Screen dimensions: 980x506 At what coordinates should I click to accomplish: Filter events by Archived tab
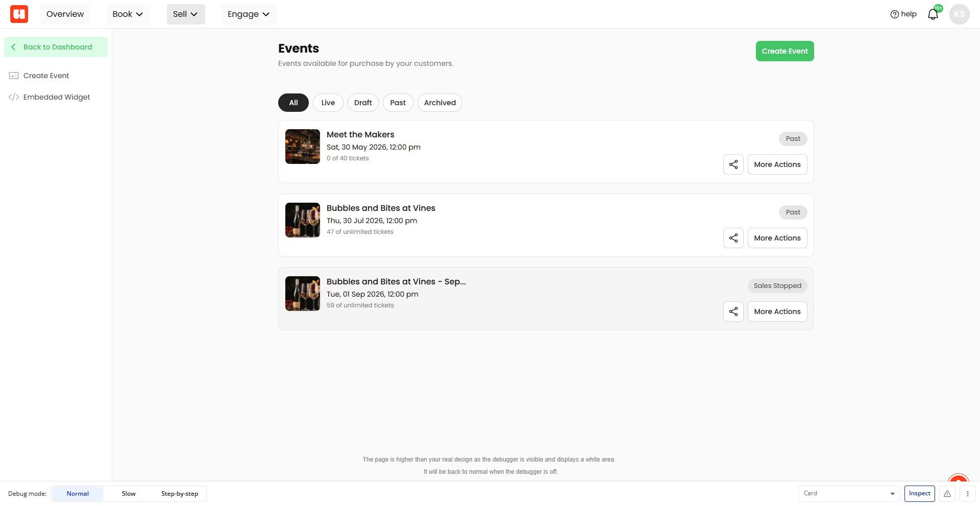pos(440,103)
